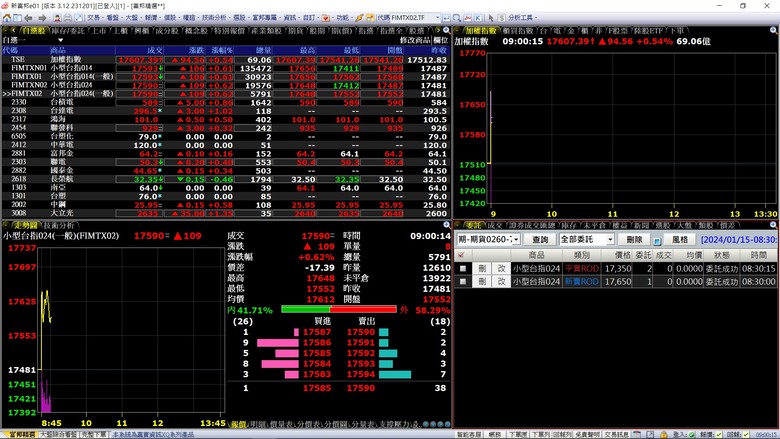Click the zoom icon at index chart corner
Viewport: 780px width, 439px height.
pos(774,31)
